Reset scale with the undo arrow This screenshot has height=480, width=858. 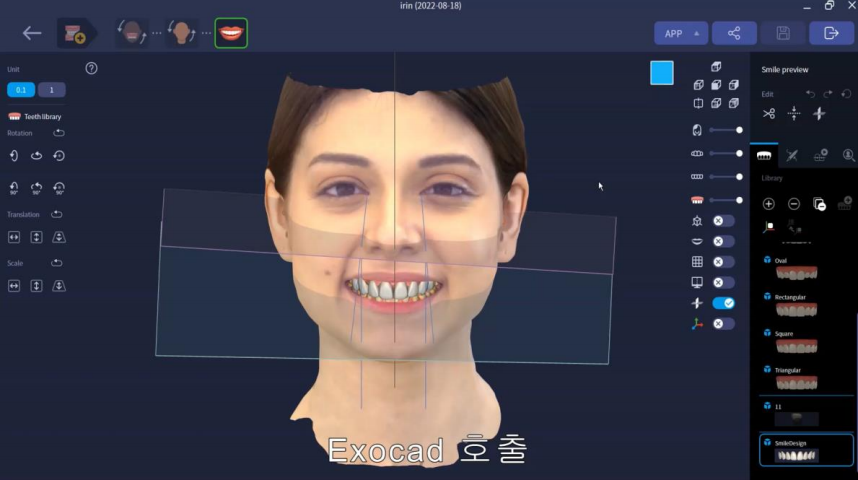[x=56, y=263]
